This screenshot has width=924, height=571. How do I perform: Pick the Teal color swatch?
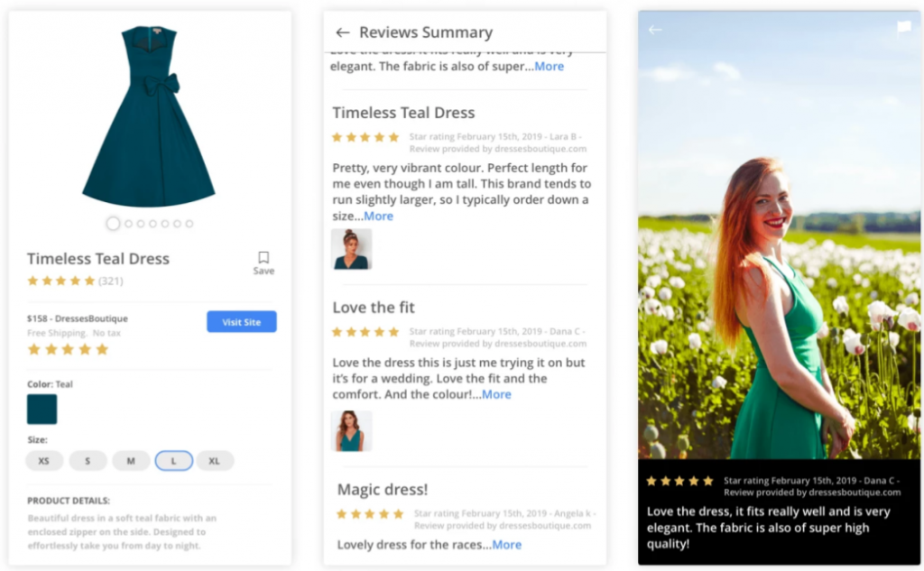click(42, 410)
